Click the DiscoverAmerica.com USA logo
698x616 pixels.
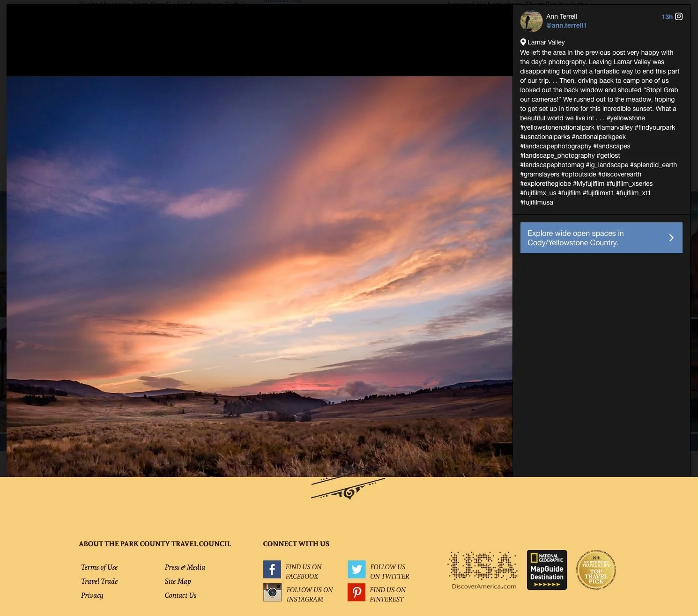pos(483,570)
